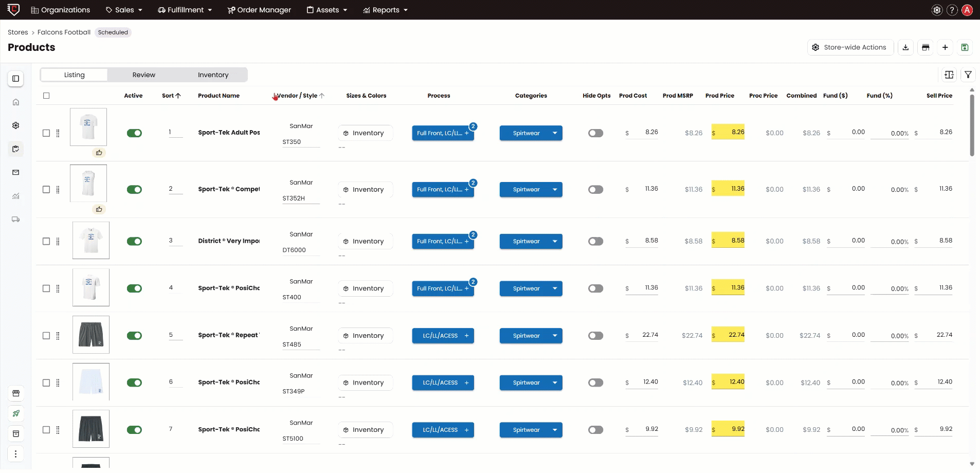This screenshot has height=473, width=980.
Task: Open the Stores breadcrumb link
Action: click(x=18, y=32)
